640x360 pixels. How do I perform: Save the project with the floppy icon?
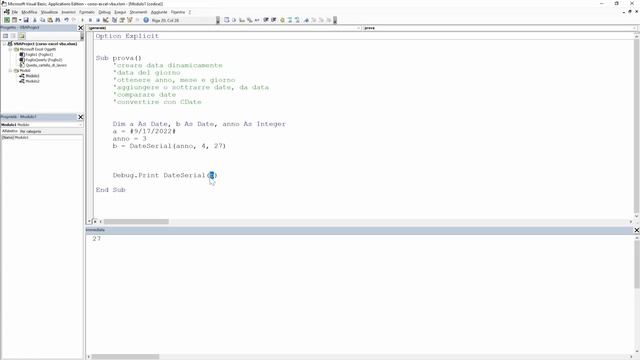click(26, 20)
